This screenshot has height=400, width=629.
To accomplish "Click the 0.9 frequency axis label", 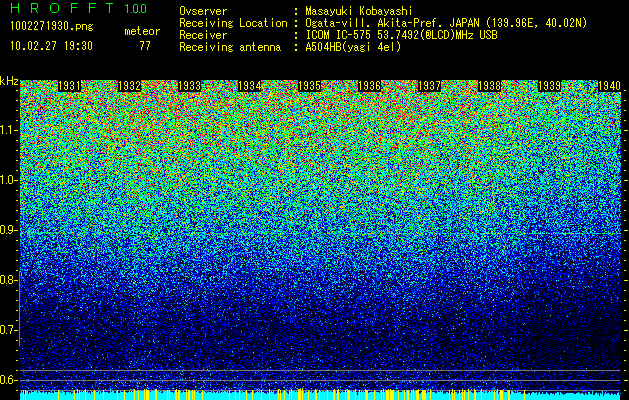I will click(x=8, y=230).
